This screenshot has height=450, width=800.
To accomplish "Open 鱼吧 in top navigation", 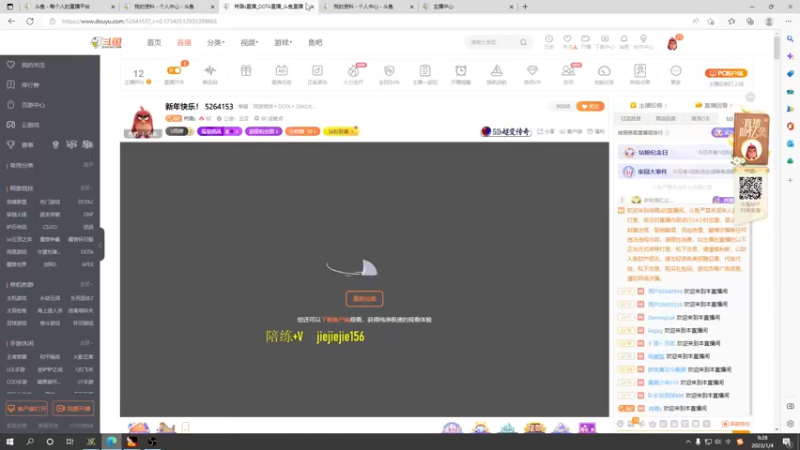I will click(315, 42).
